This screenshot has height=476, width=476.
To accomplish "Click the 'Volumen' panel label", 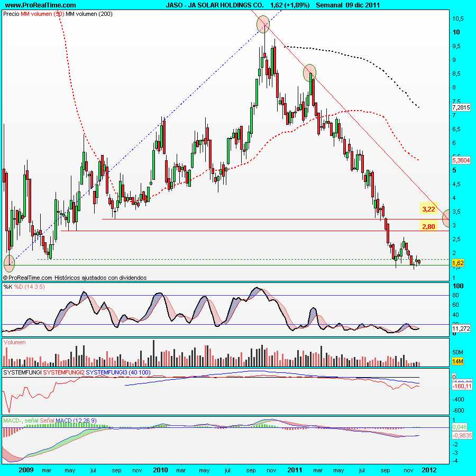I will [15, 342].
